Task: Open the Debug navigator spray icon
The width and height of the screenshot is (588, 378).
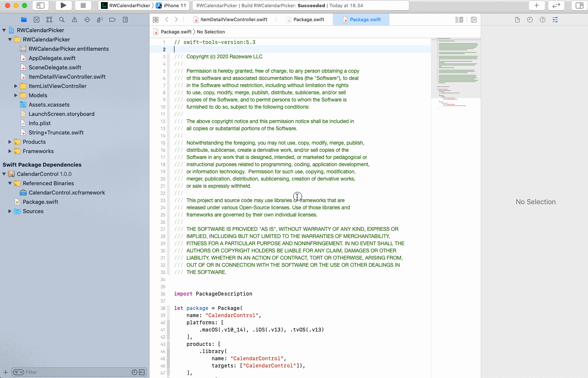Action: point(100,19)
